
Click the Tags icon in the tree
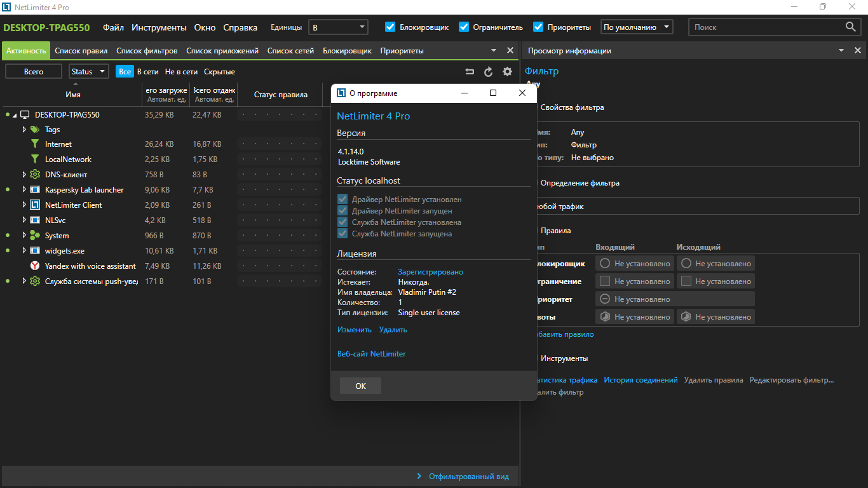35,130
